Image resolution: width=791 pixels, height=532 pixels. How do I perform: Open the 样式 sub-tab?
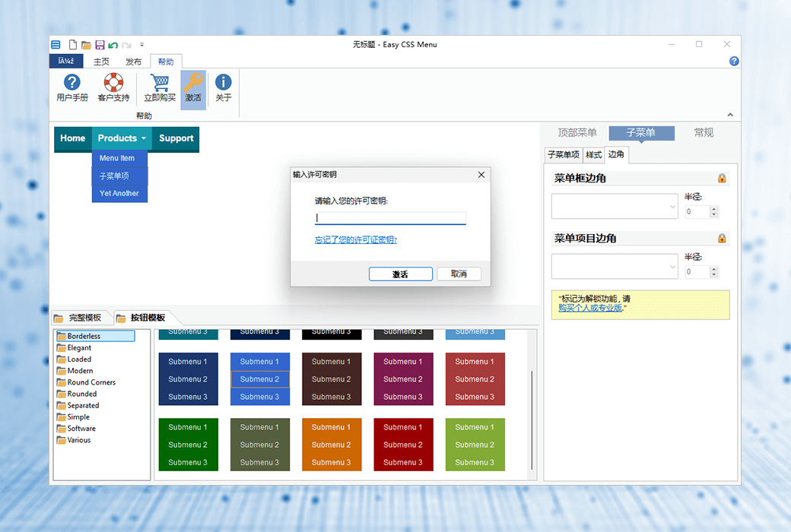pyautogui.click(x=594, y=155)
